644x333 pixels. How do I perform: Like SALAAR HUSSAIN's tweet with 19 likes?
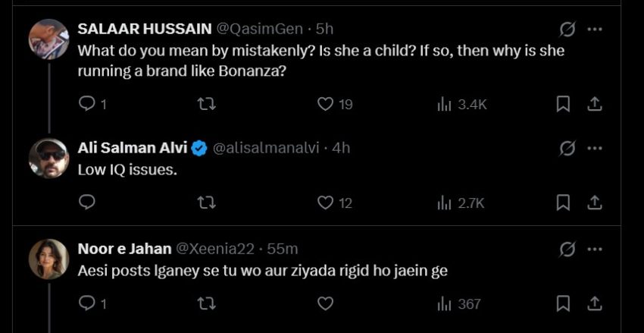(325, 104)
